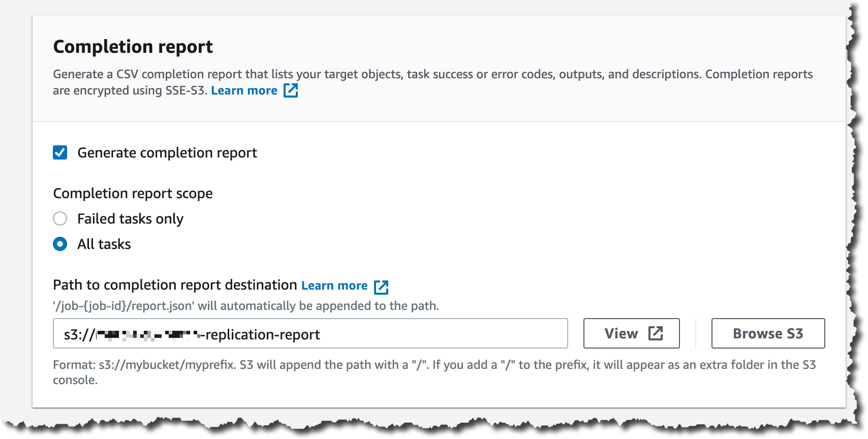This screenshot has height=439, width=868.
Task: Open Learn more link after SSE-S3 description
Action: [x=244, y=90]
